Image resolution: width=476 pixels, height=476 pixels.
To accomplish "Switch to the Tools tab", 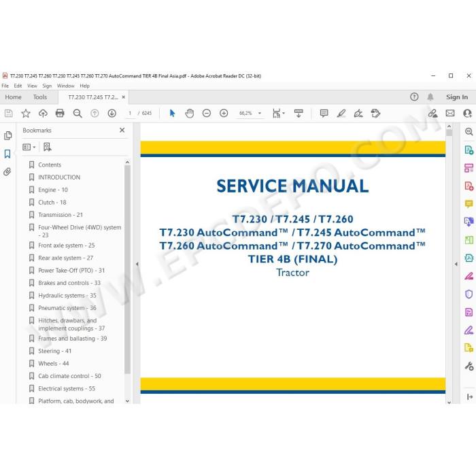I will 40,97.
